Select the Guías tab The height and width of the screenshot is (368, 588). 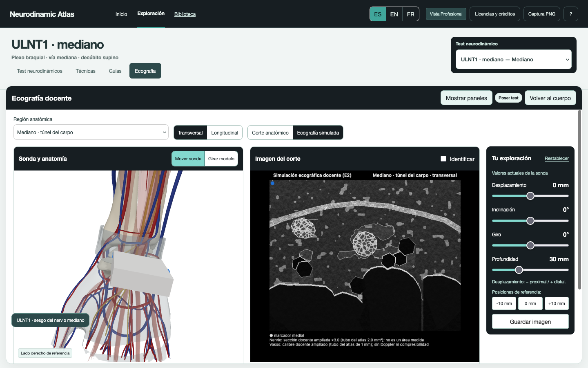(115, 71)
